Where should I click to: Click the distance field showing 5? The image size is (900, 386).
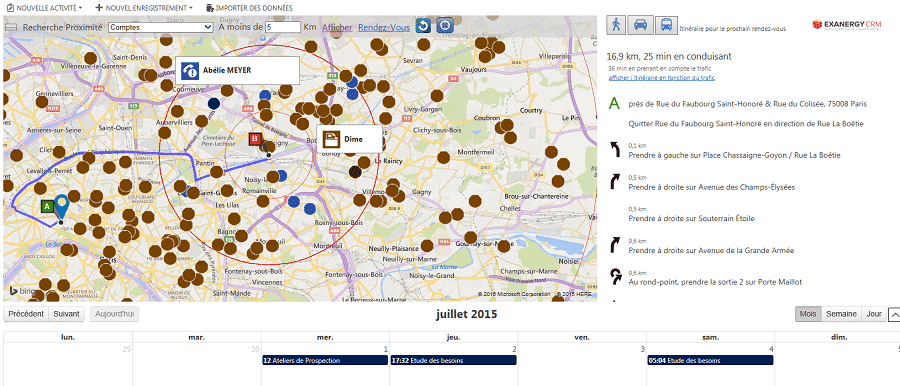(283, 27)
